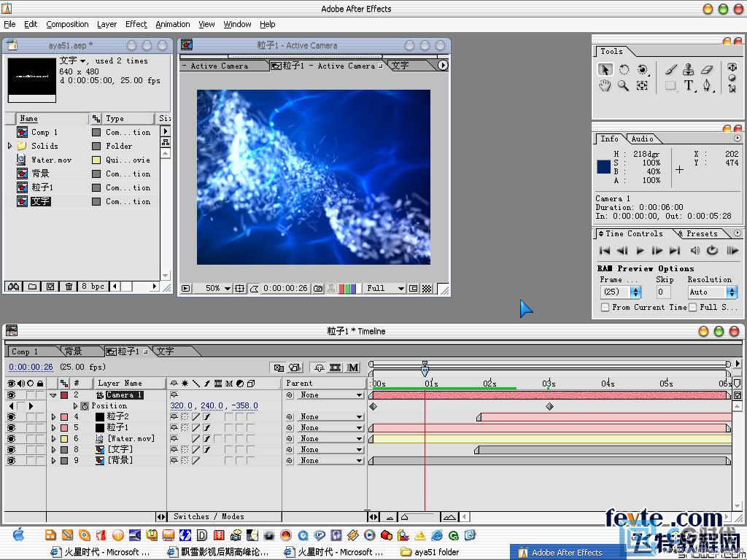Click the Find binoculars icon in the project panel
Image resolution: width=747 pixels, height=560 pixels.
coord(13,286)
